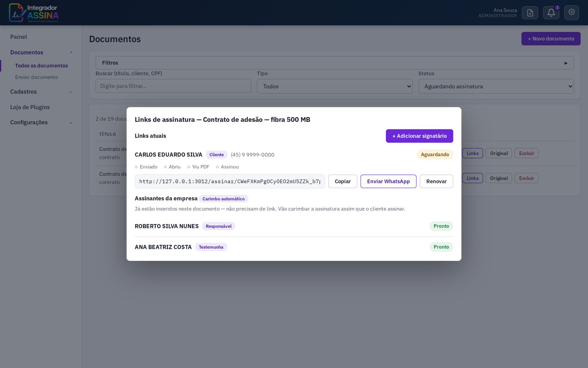Open Original for second document row
588x368 pixels.
499,178
